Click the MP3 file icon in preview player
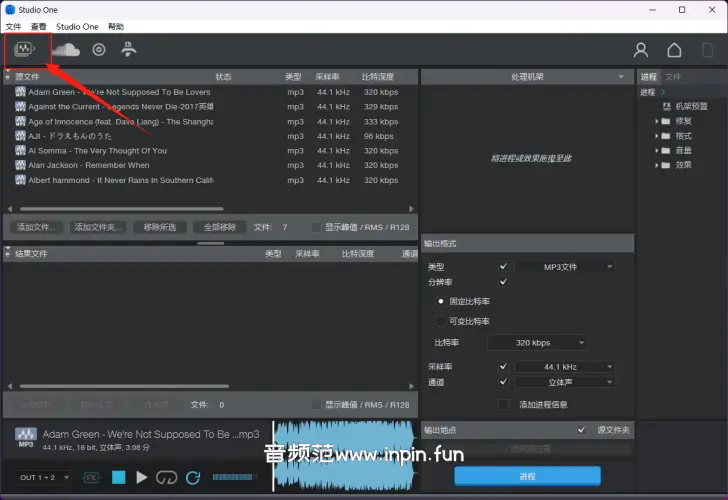Viewport: 728px width, 500px height. coord(26,437)
